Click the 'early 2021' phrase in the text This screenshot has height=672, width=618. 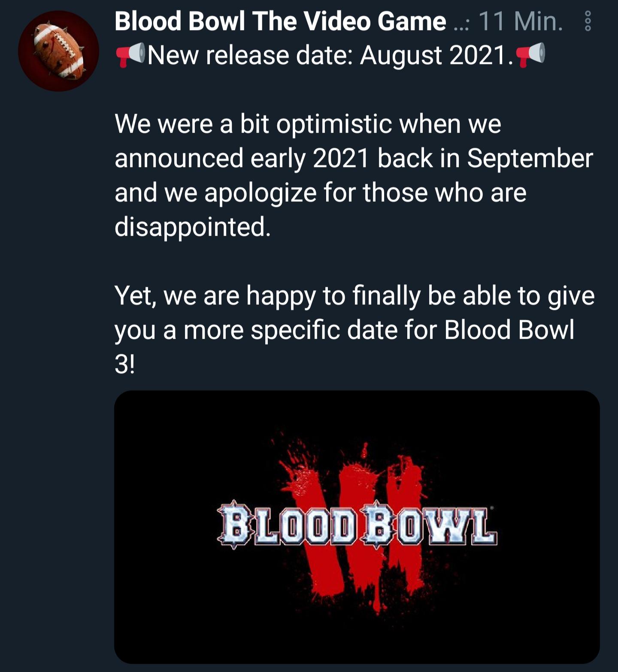point(309,158)
